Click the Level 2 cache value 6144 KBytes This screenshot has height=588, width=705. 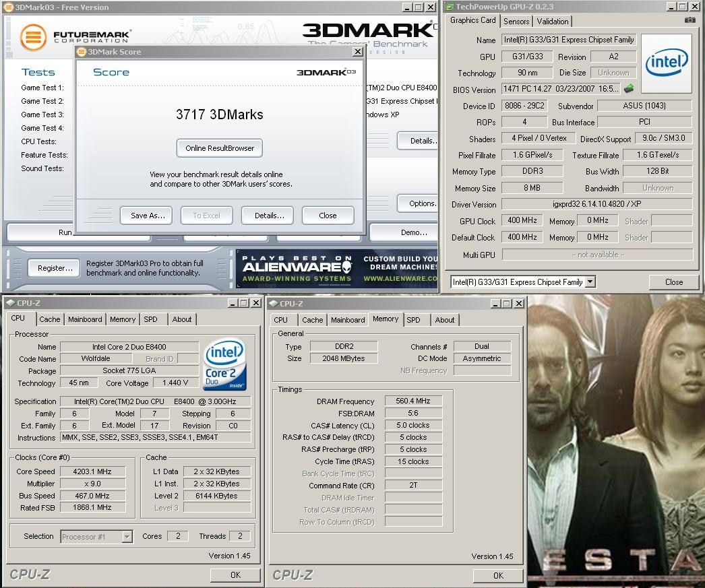[x=217, y=496]
